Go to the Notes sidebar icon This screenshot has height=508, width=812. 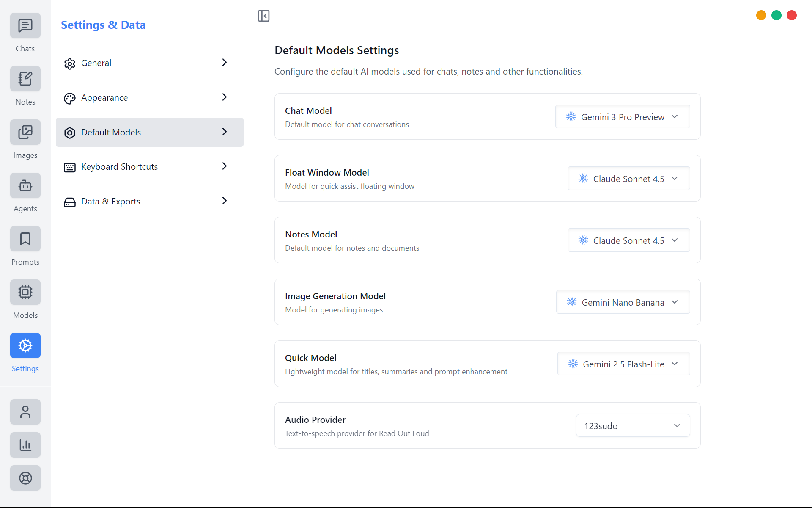pyautogui.click(x=25, y=79)
